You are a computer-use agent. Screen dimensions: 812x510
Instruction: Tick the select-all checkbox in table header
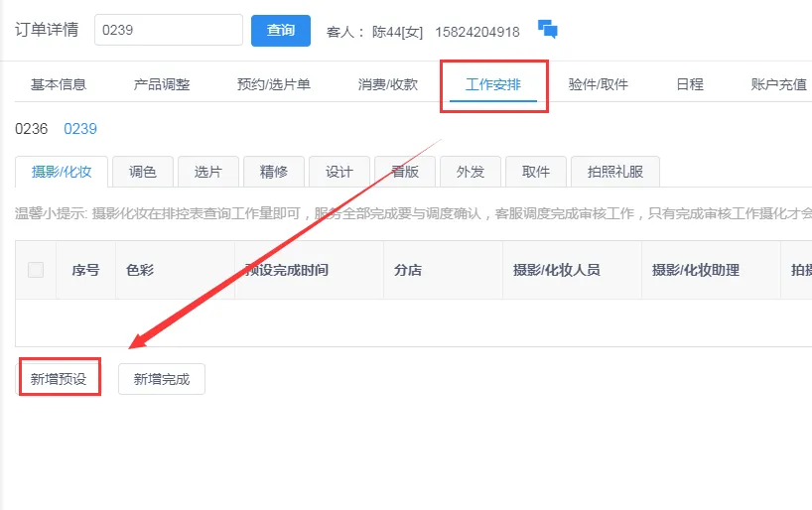coord(36,270)
